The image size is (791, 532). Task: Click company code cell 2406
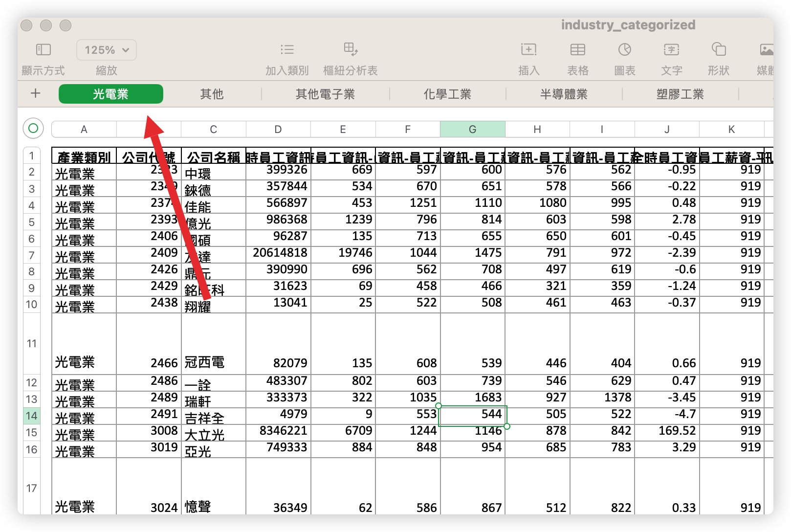[149, 238]
